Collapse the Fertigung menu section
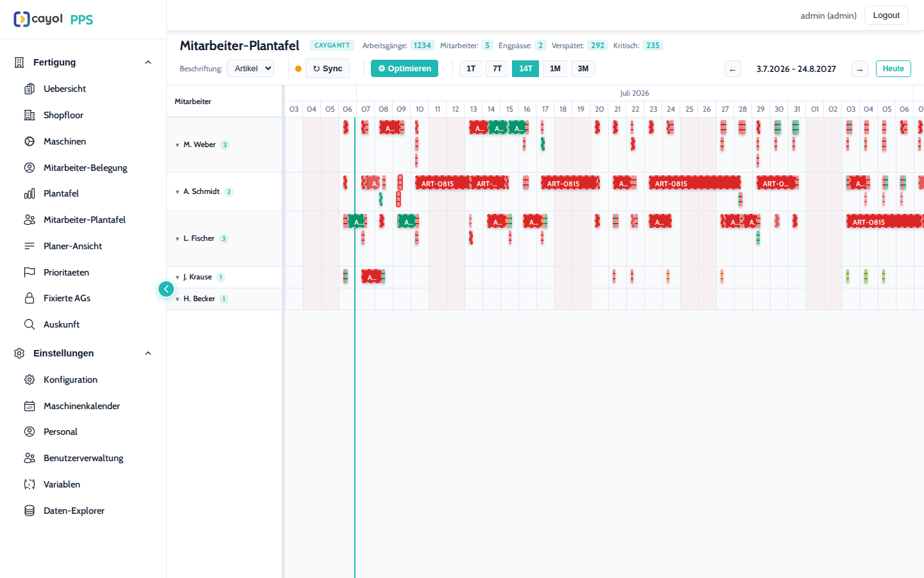The height and width of the screenshot is (578, 924). 148,62
